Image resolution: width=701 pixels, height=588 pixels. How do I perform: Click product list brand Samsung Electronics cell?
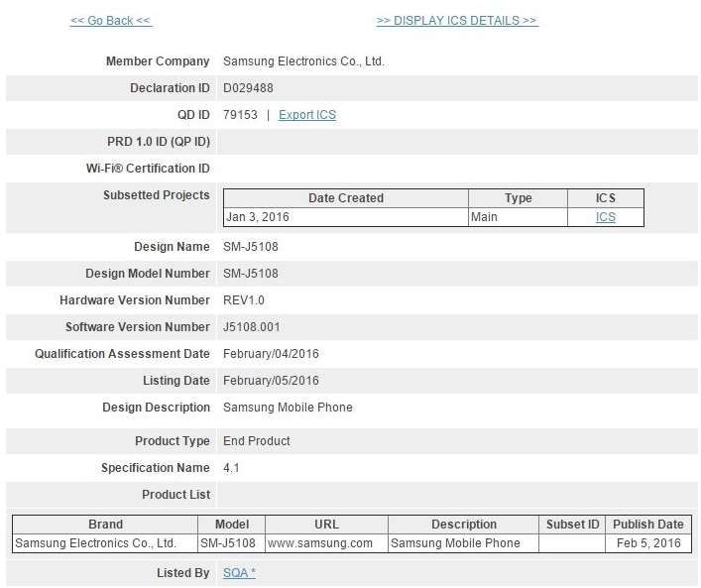tap(105, 543)
